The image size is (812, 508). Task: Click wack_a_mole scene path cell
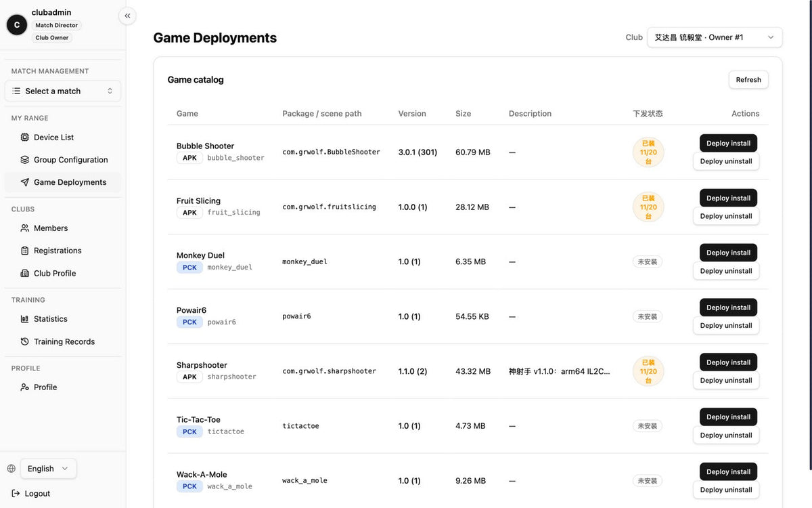pos(304,481)
